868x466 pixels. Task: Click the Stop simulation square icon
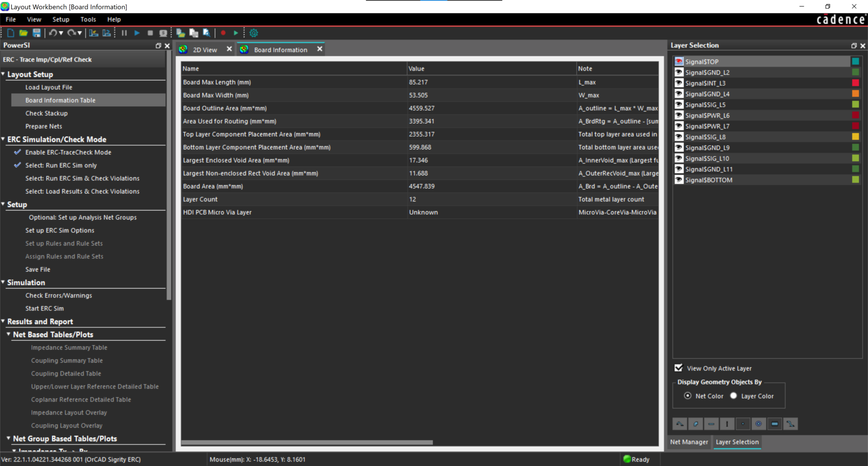point(150,33)
